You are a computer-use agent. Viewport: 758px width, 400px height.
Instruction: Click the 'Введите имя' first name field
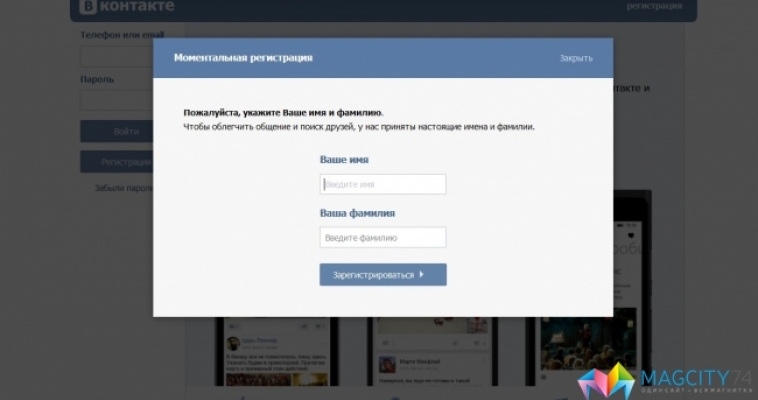[383, 184]
